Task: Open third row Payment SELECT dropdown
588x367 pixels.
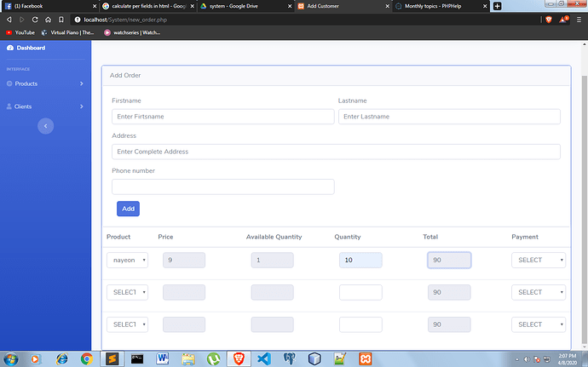Action: pos(539,324)
